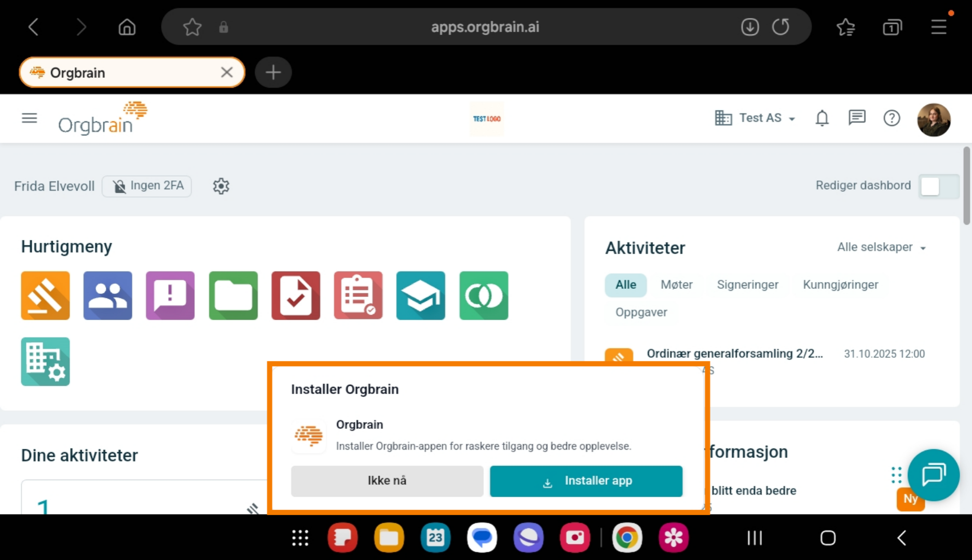
Task: Dismiss the prompt with Ikke nå
Action: (x=387, y=481)
